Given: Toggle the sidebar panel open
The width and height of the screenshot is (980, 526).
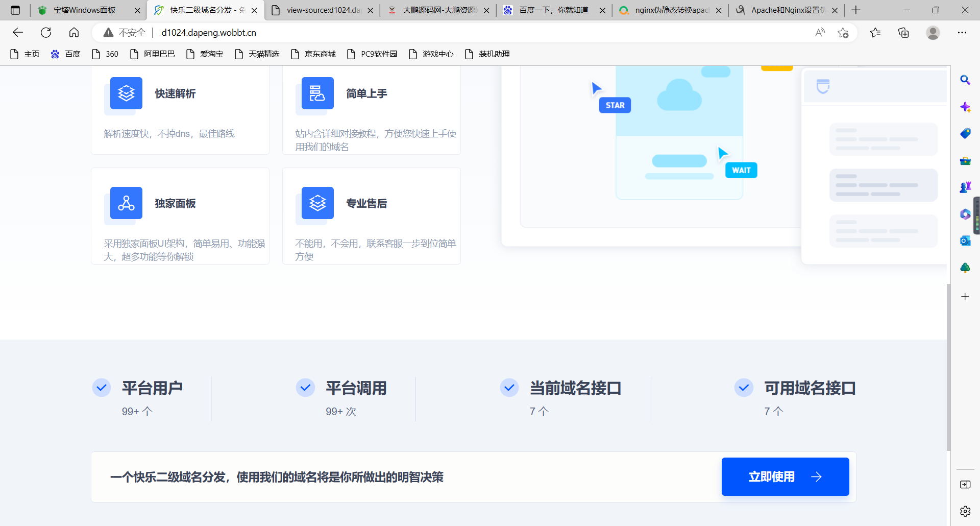Looking at the screenshot, I should click(965, 485).
